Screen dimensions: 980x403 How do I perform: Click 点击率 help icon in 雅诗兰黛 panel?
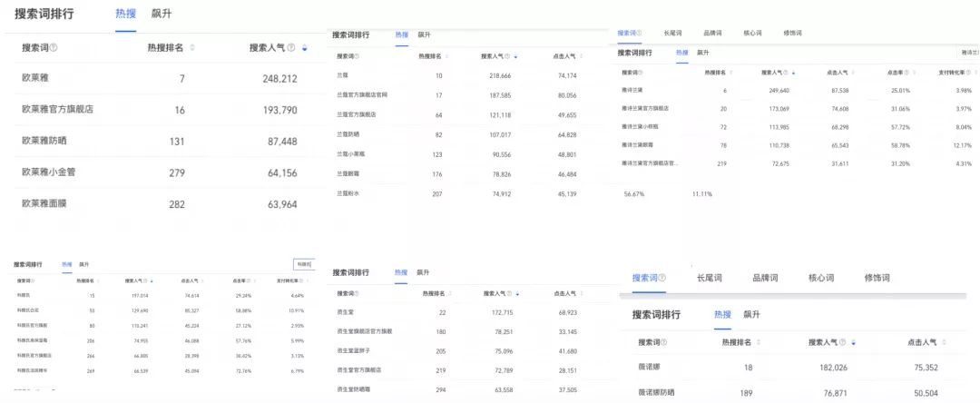pos(905,73)
